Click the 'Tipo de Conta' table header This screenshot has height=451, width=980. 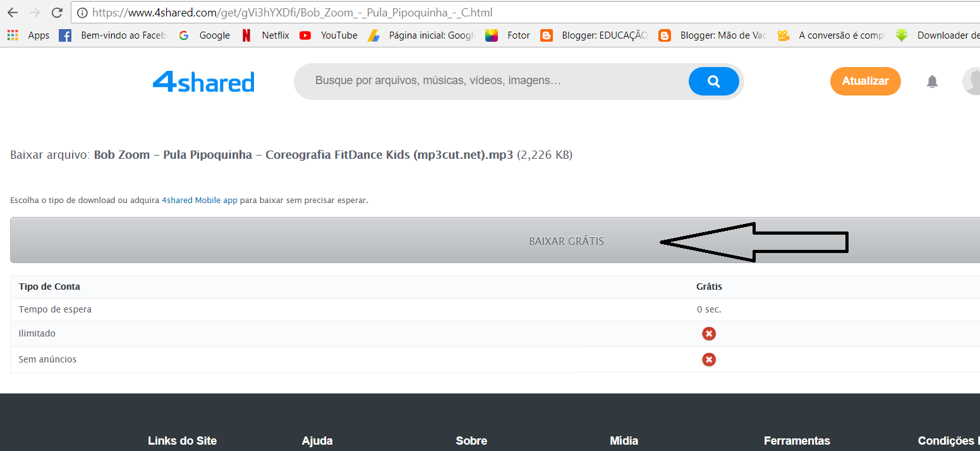coord(49,287)
